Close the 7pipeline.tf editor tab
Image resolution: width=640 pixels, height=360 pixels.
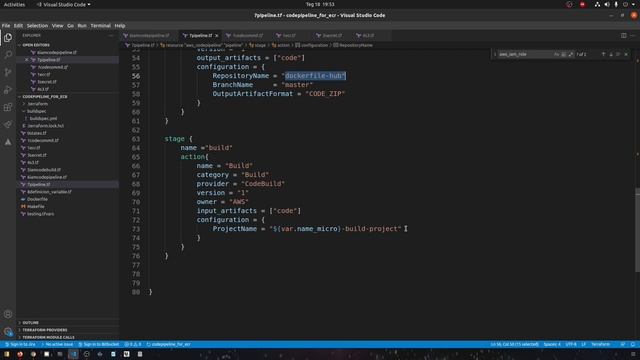[216, 36]
